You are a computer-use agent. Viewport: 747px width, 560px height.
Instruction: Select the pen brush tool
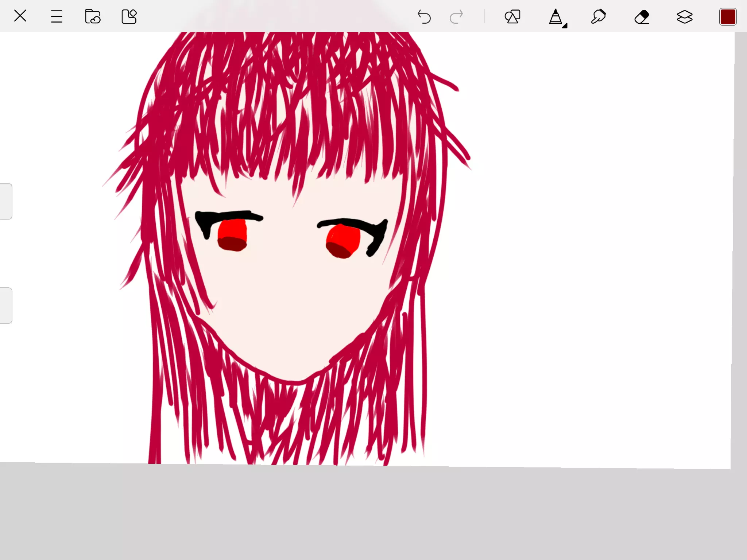click(555, 17)
